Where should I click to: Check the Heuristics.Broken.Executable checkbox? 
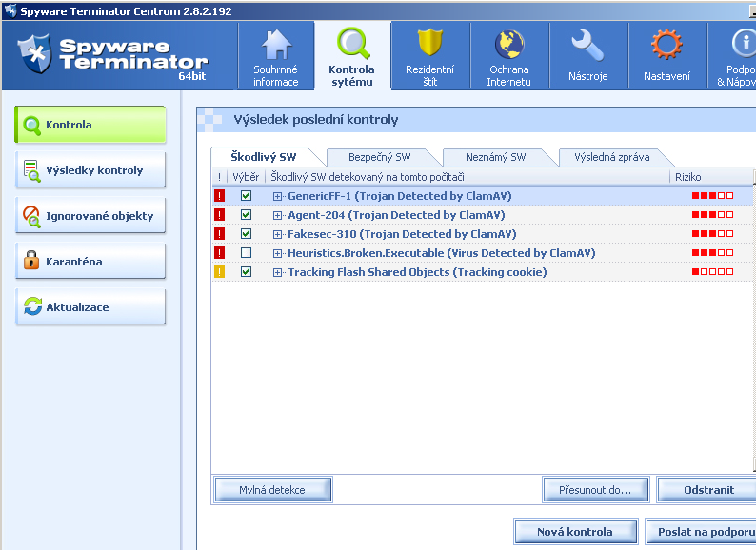246,252
